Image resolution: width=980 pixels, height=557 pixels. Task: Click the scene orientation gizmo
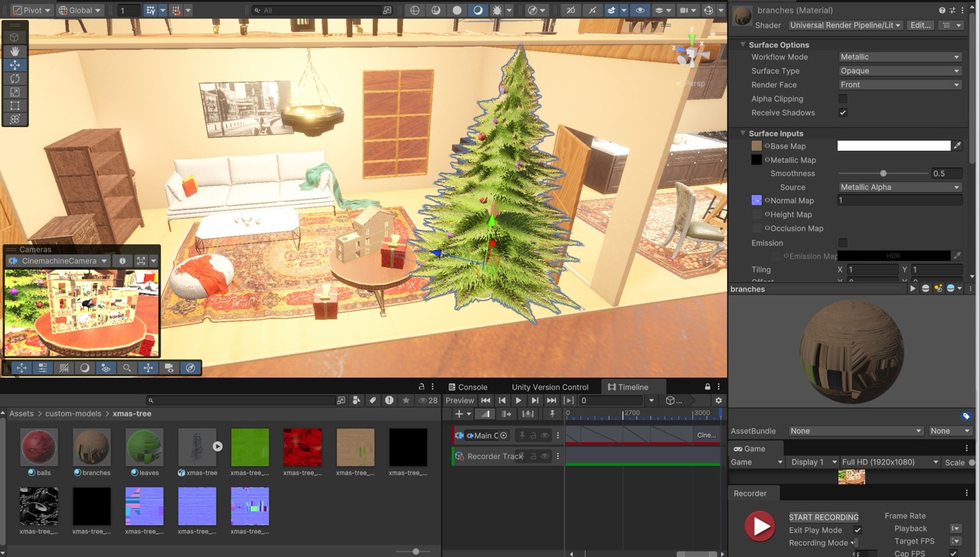(691, 54)
